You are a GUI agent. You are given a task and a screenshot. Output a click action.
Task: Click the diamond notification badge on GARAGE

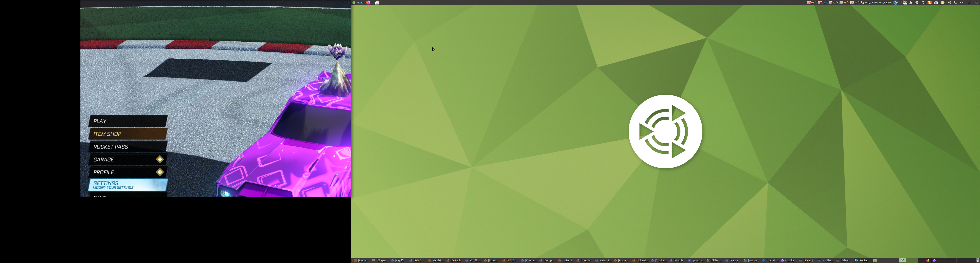pyautogui.click(x=160, y=160)
